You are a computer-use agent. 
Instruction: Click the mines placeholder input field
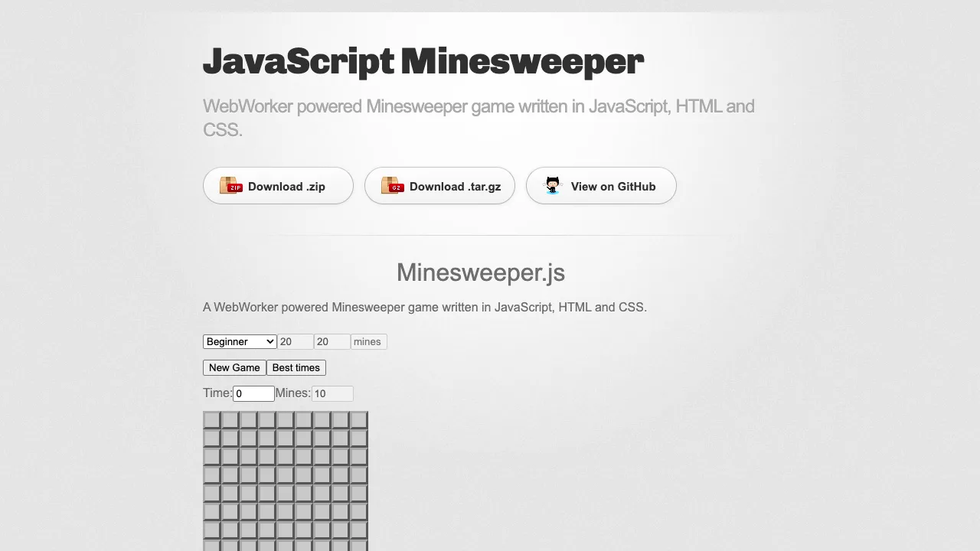tap(369, 342)
